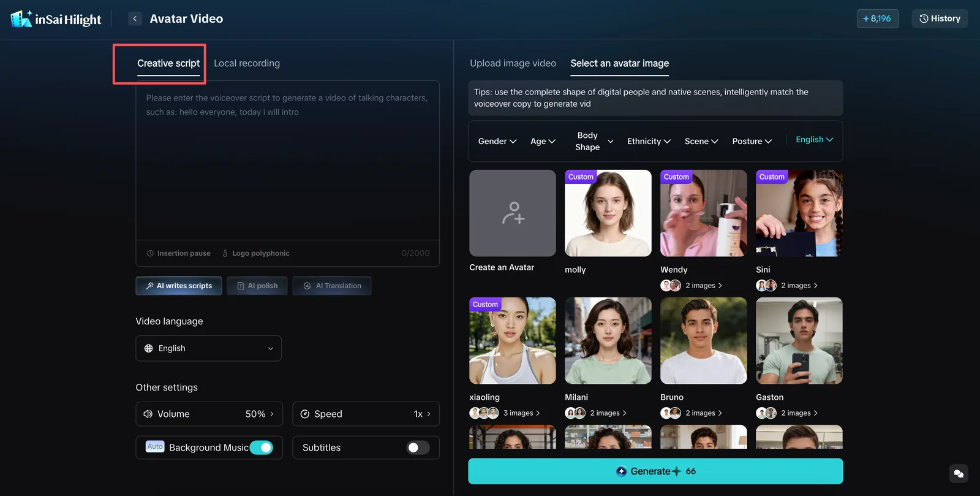Switch to the Local recording tab
The image size is (980, 496).
[x=247, y=63]
